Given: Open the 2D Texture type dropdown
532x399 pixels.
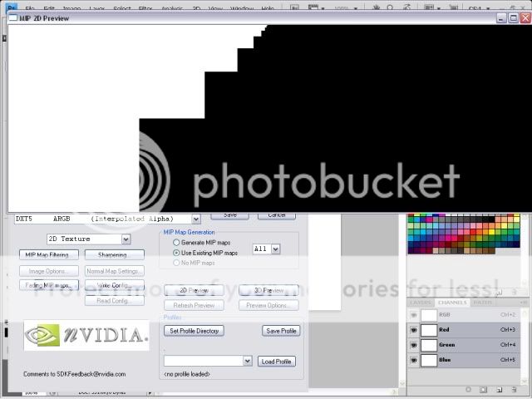Looking at the screenshot, I should (126, 239).
